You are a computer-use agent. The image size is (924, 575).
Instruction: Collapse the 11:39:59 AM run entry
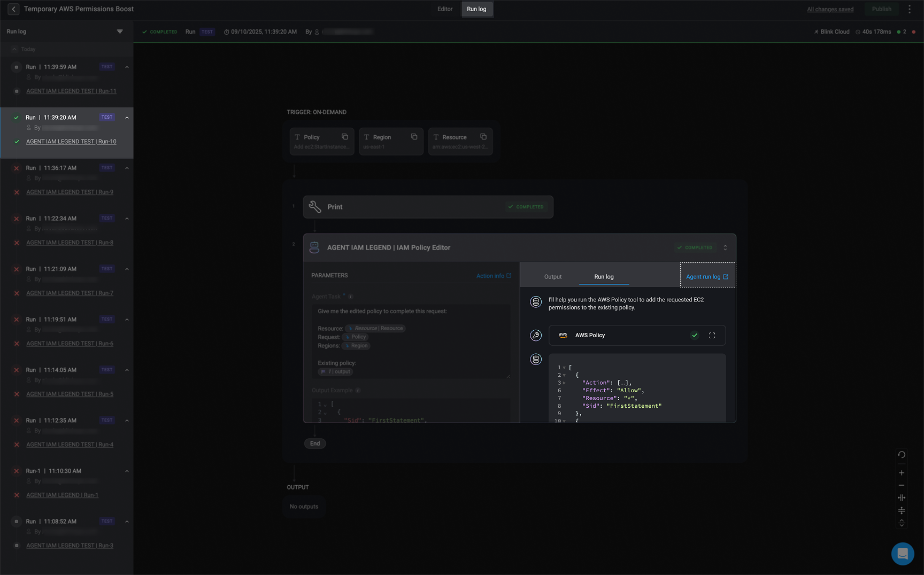tap(127, 67)
